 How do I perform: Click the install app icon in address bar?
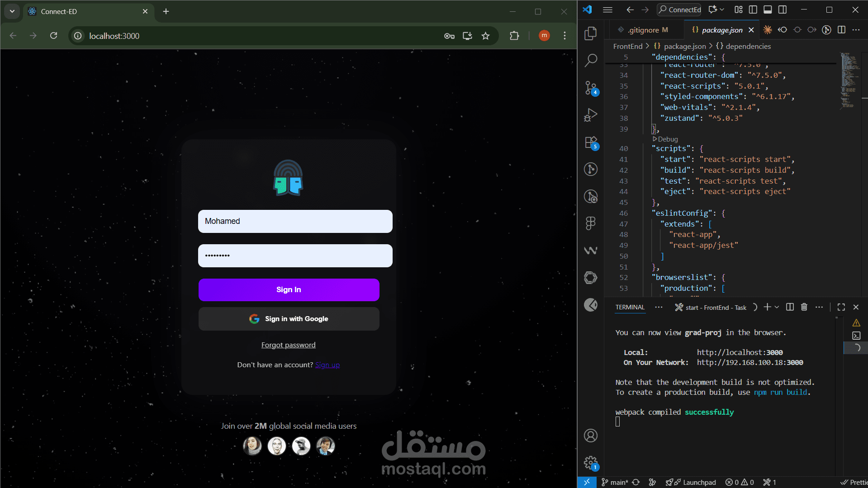click(467, 36)
